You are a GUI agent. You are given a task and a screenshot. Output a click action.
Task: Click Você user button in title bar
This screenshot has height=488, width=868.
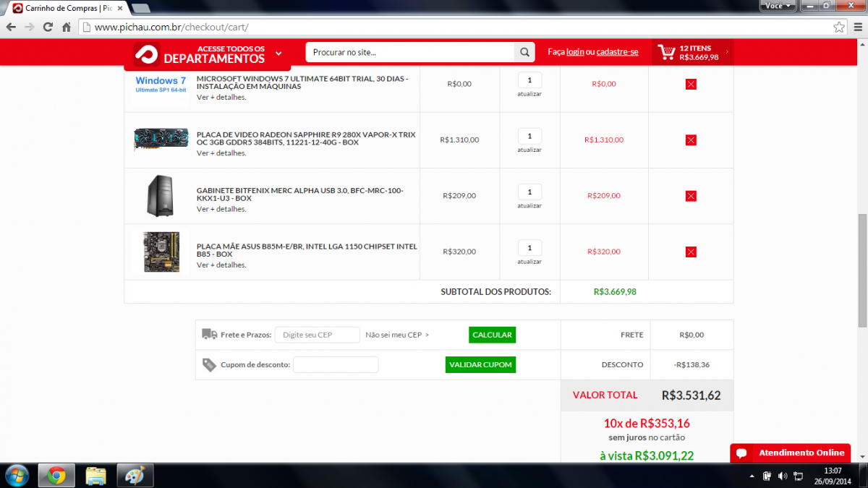coord(778,5)
